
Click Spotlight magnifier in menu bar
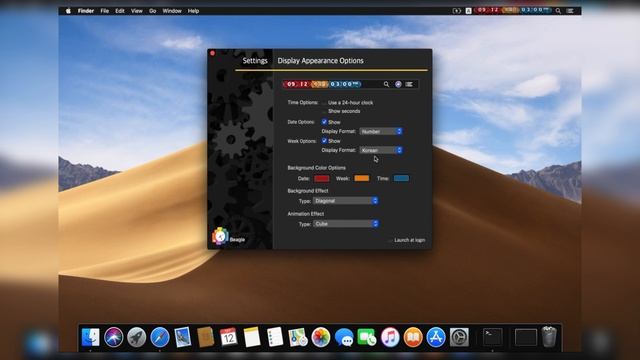[558, 11]
